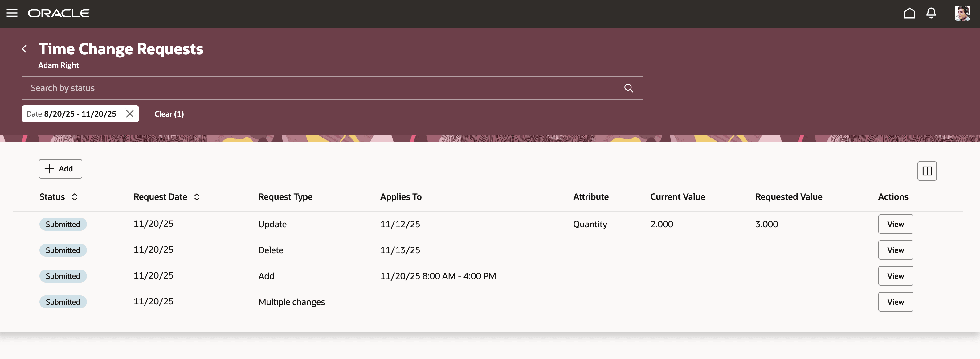
Task: Go back using the back arrow
Action: pyautogui.click(x=24, y=49)
